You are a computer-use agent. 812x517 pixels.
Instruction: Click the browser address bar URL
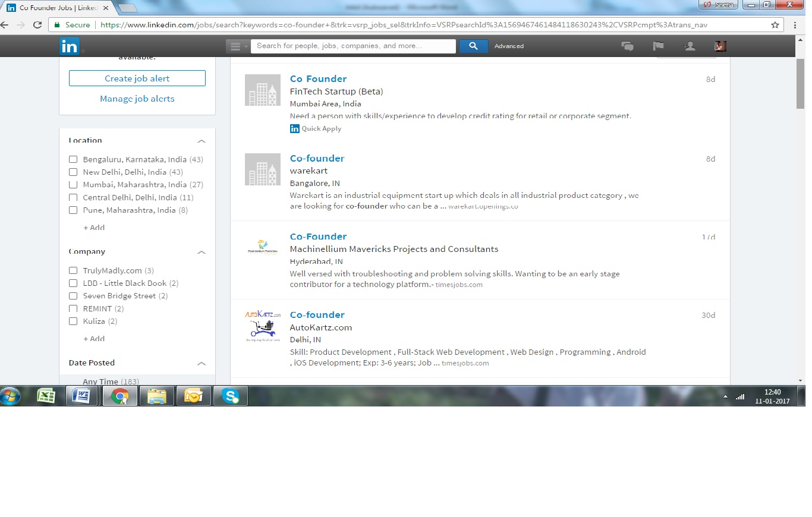click(404, 25)
